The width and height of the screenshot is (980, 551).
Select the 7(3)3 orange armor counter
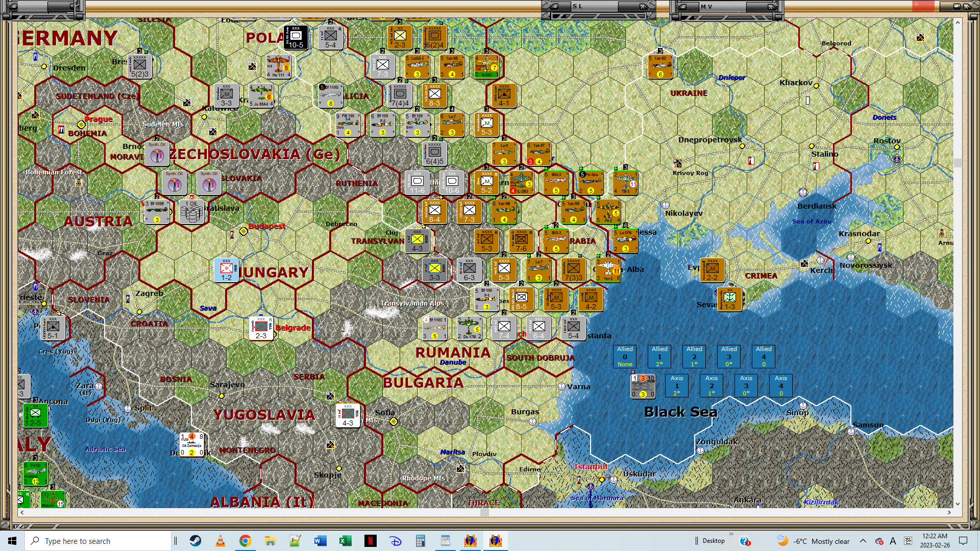[573, 270]
